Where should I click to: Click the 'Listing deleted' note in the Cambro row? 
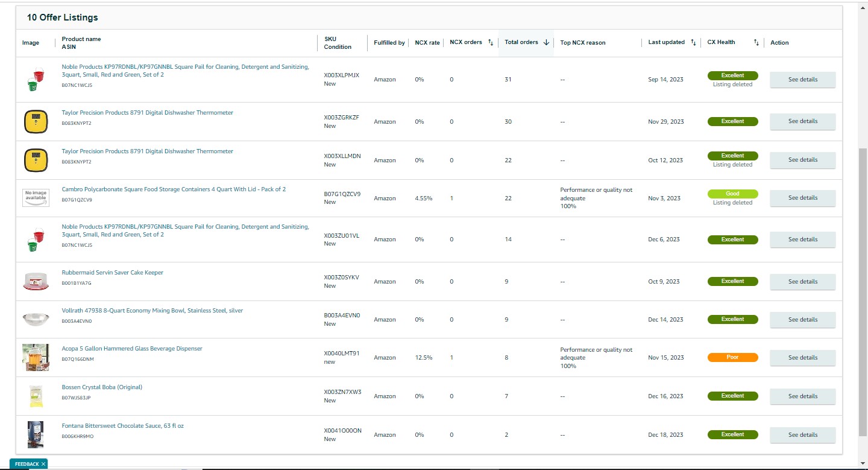[x=732, y=203]
